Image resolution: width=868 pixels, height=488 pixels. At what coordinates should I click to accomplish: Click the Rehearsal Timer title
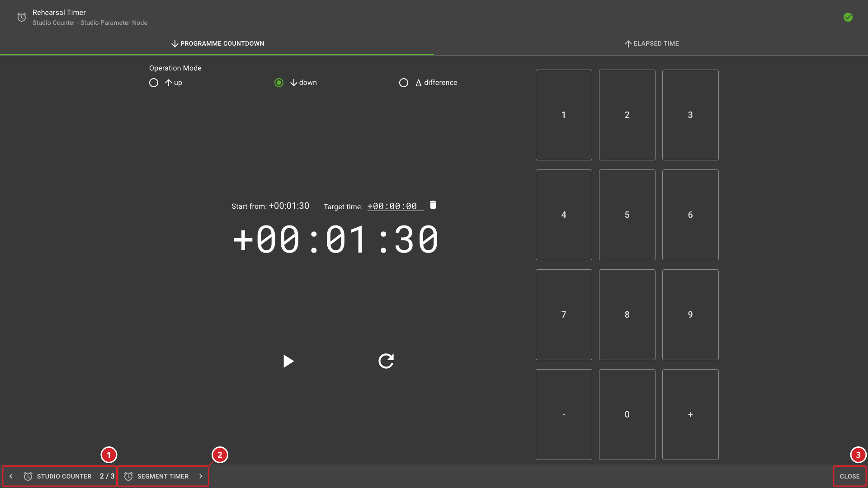pyautogui.click(x=59, y=12)
